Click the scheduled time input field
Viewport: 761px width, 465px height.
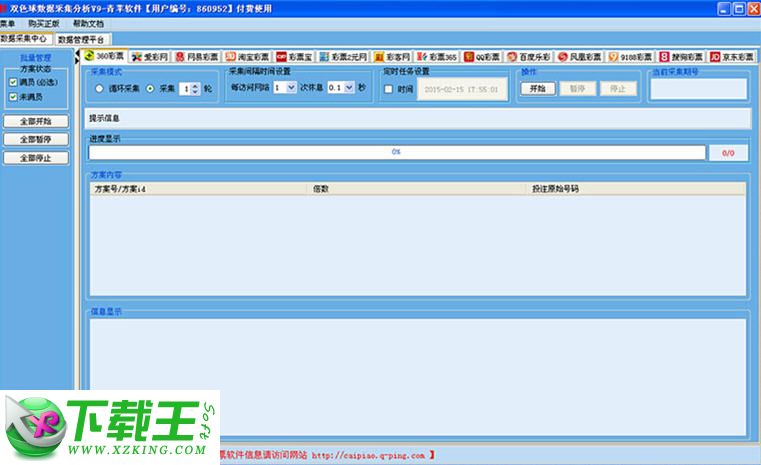(462, 89)
